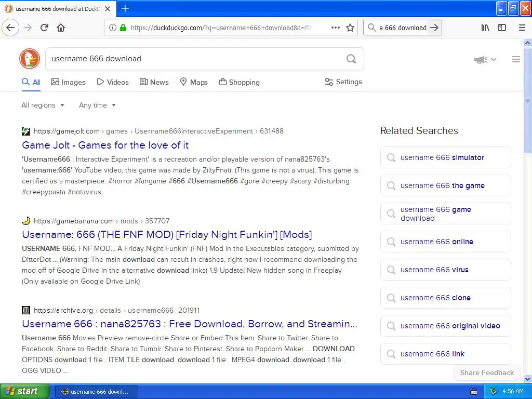This screenshot has height=399, width=532.
Task: Switch to Maps tab
Action: [194, 82]
